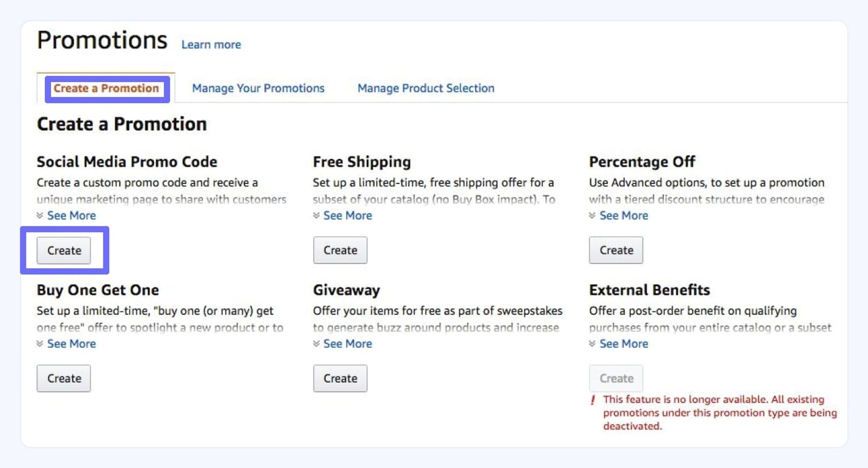Create a Percentage Off promotion
The height and width of the screenshot is (468, 868).
(x=616, y=250)
